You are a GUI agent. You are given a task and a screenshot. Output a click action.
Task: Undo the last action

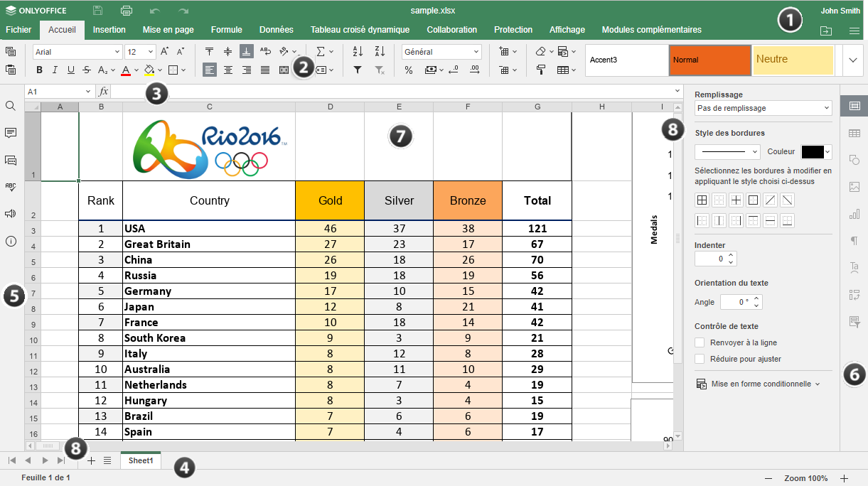pos(155,11)
